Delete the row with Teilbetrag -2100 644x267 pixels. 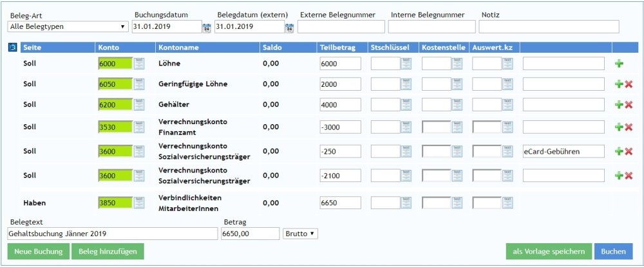[629, 176]
